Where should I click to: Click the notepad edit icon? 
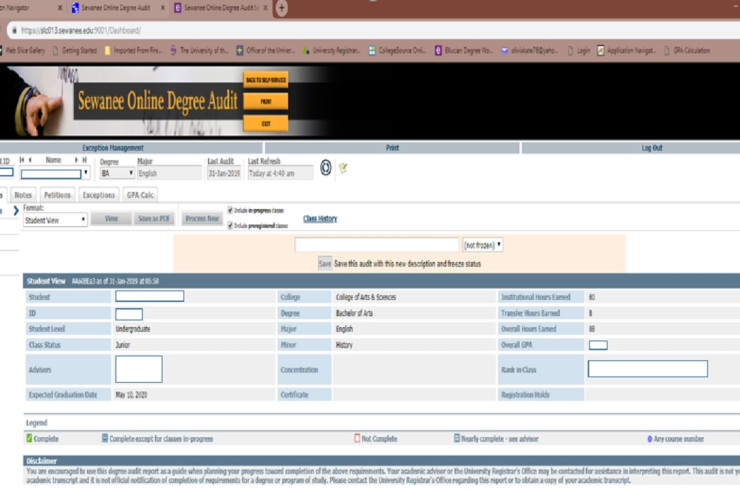[343, 168]
